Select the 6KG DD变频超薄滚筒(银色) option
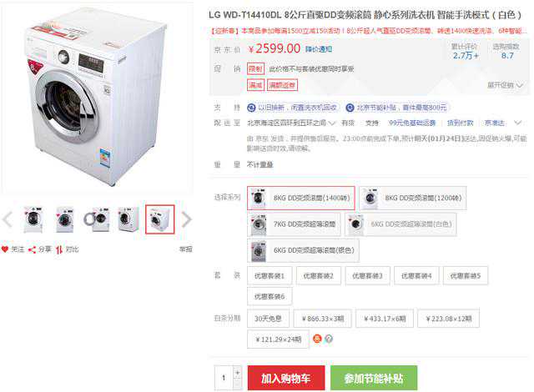The width and height of the screenshot is (534, 392). click(303, 250)
